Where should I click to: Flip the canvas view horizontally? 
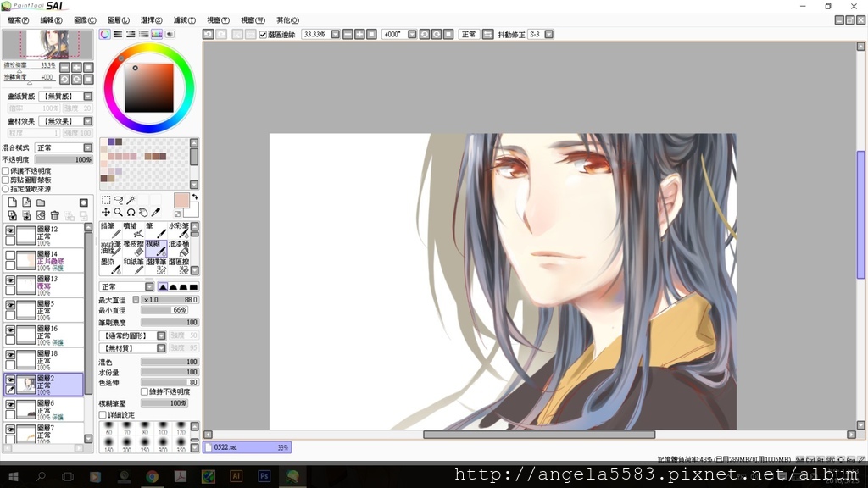(x=487, y=34)
